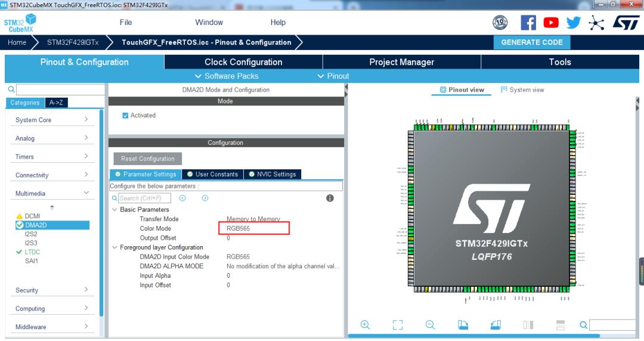Open the Software Packs dropdown
The height and width of the screenshot is (341, 644).
[227, 76]
